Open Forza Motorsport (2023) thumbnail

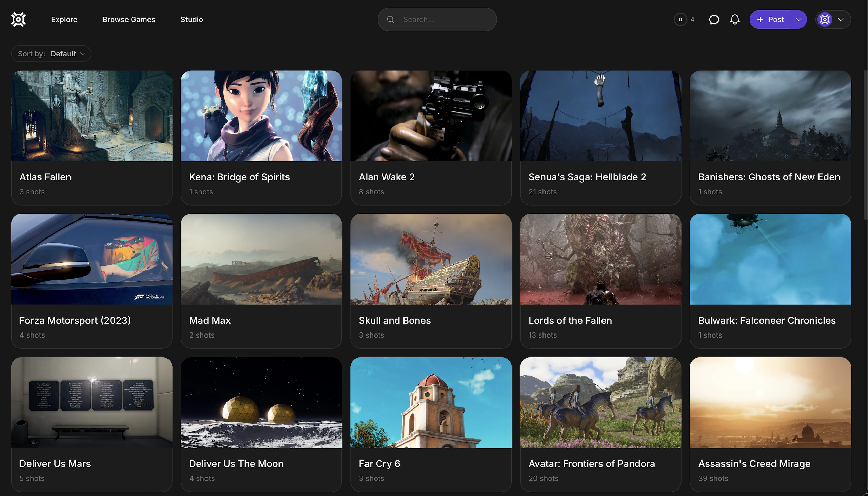[x=92, y=259]
